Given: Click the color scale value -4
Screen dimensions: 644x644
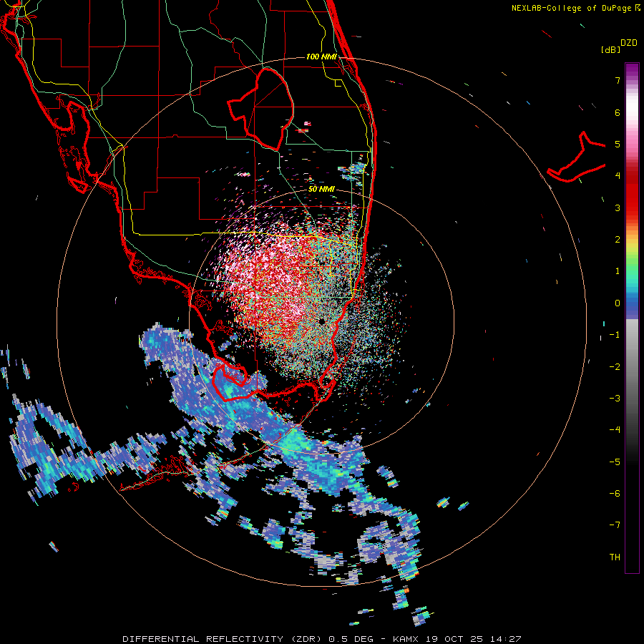Looking at the screenshot, I should click(x=615, y=430).
